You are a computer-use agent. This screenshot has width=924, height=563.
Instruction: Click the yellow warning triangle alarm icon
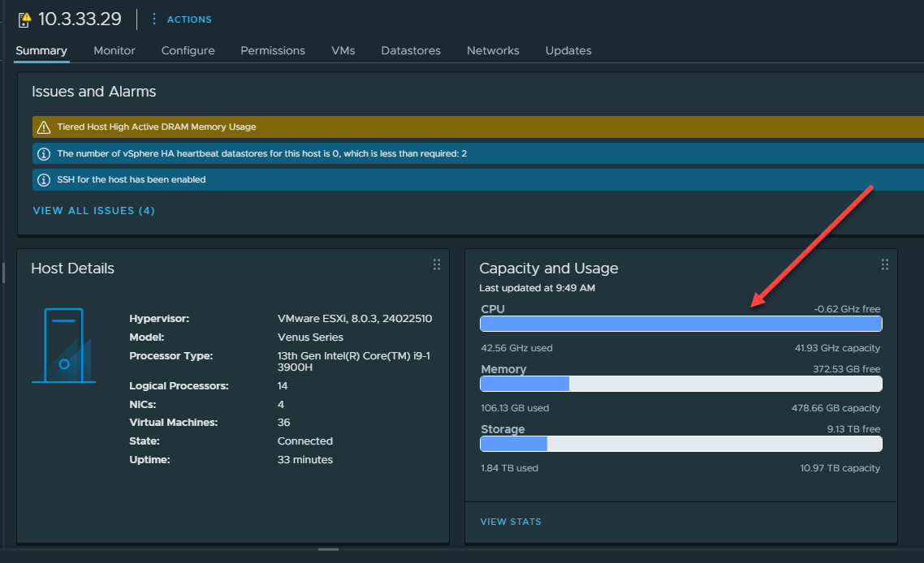44,127
